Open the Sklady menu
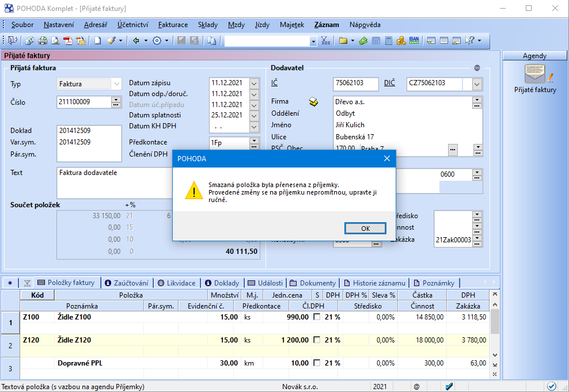 pyautogui.click(x=208, y=25)
